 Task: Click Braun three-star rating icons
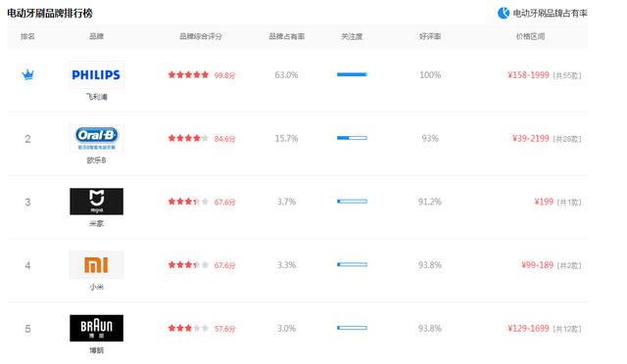point(188,328)
